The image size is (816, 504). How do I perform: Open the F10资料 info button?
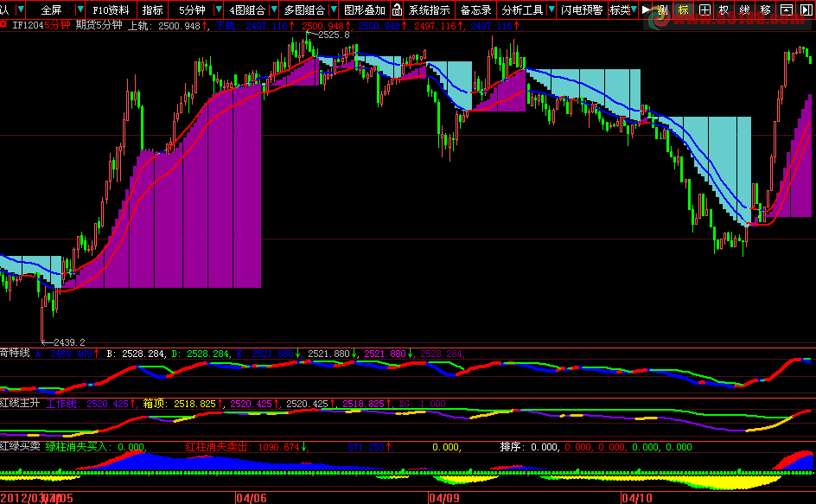[x=111, y=10]
